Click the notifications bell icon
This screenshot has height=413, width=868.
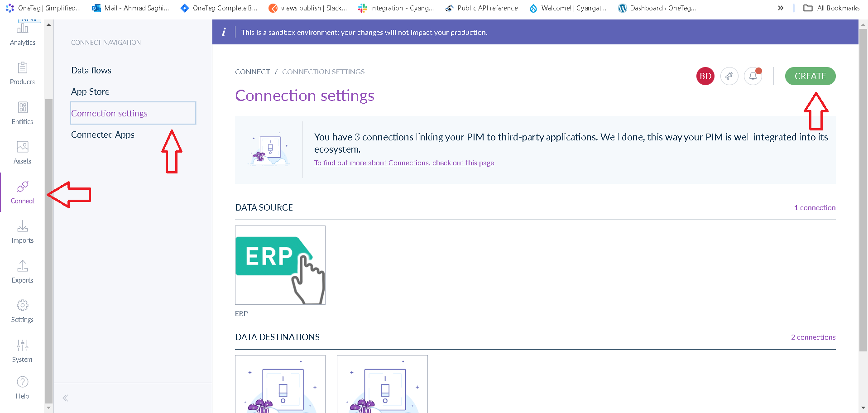[x=753, y=76]
